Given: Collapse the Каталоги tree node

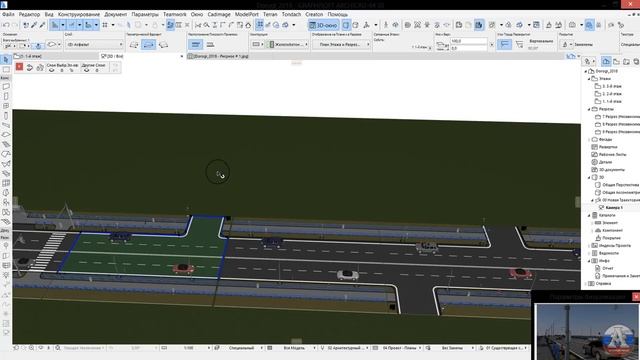Looking at the screenshot, I should click(x=589, y=215).
